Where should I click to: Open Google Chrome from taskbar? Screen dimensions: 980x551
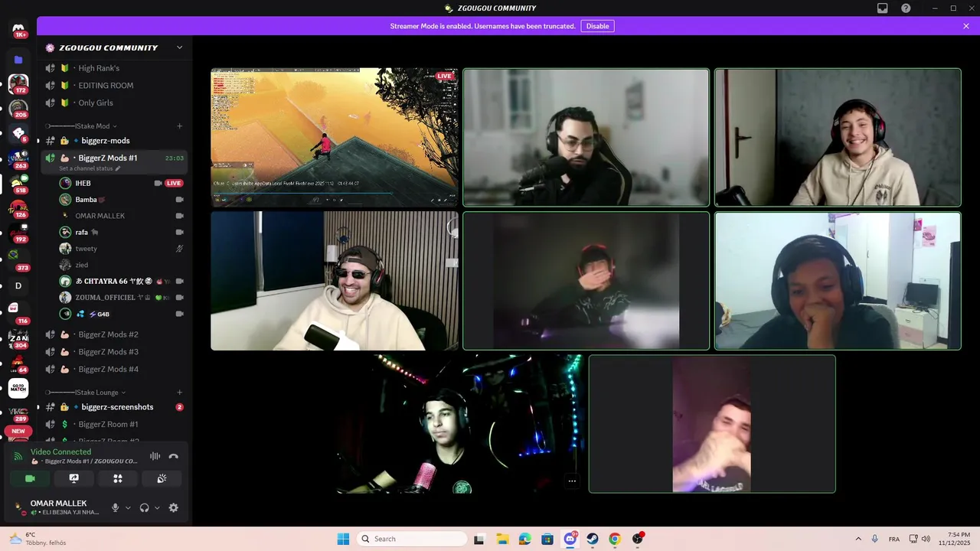tap(615, 539)
